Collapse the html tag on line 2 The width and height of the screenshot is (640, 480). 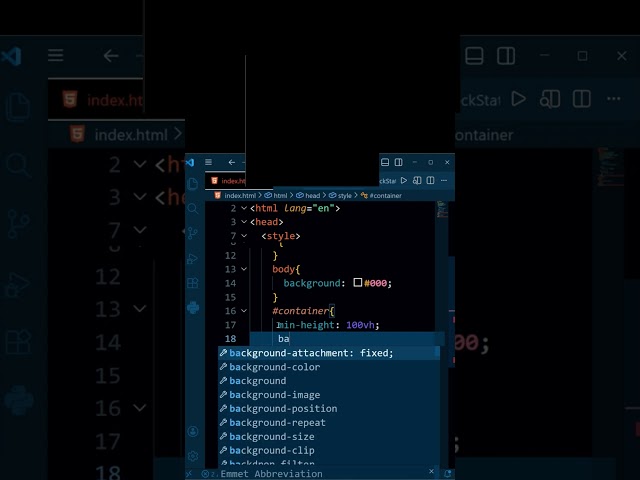tap(244, 208)
